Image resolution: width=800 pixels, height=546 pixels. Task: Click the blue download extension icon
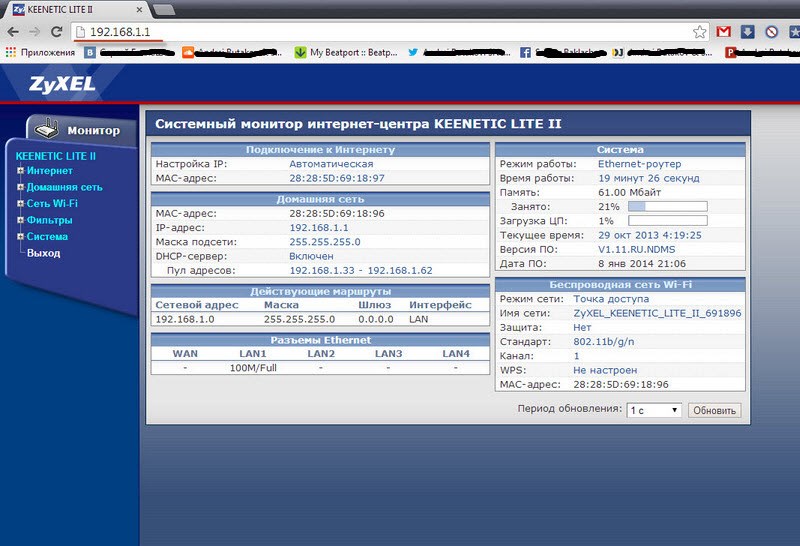(747, 32)
